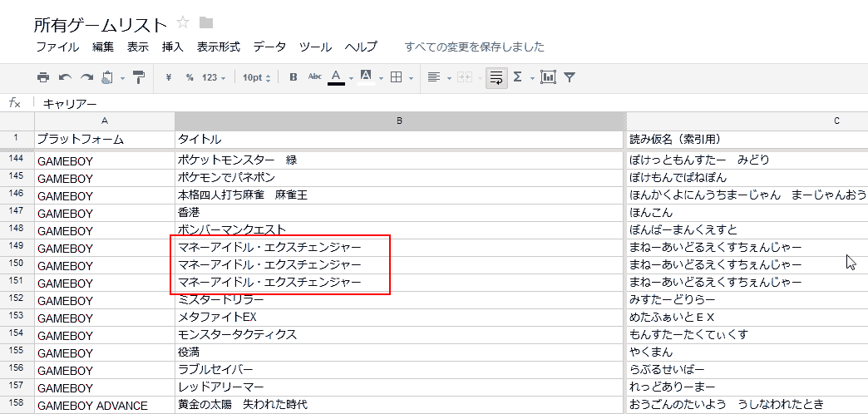Select the paint format roller tool
The width and height of the screenshot is (868, 414).
pos(139,77)
